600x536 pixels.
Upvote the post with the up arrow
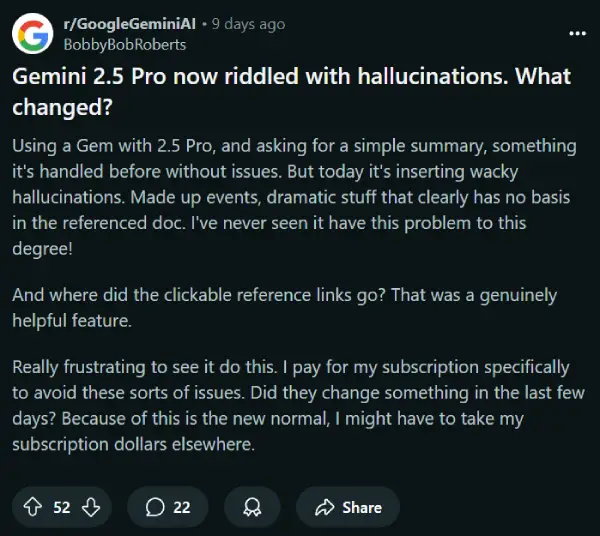pos(33,507)
